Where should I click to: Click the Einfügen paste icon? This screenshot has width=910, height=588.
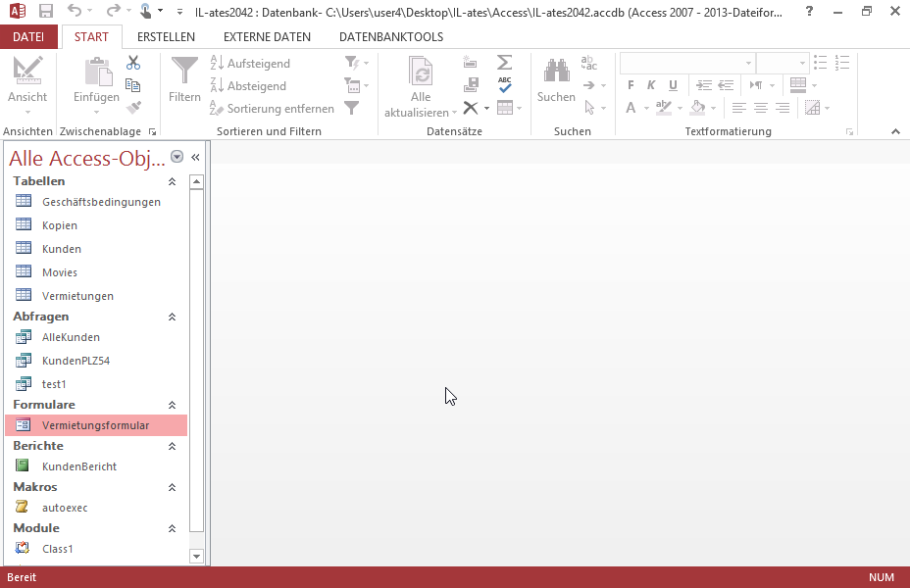pos(98,73)
